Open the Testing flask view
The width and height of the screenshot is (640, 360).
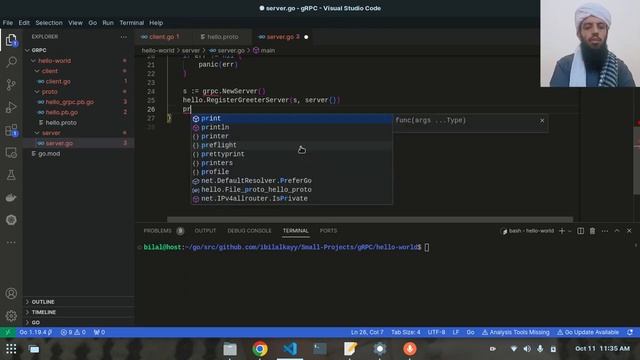point(11,175)
